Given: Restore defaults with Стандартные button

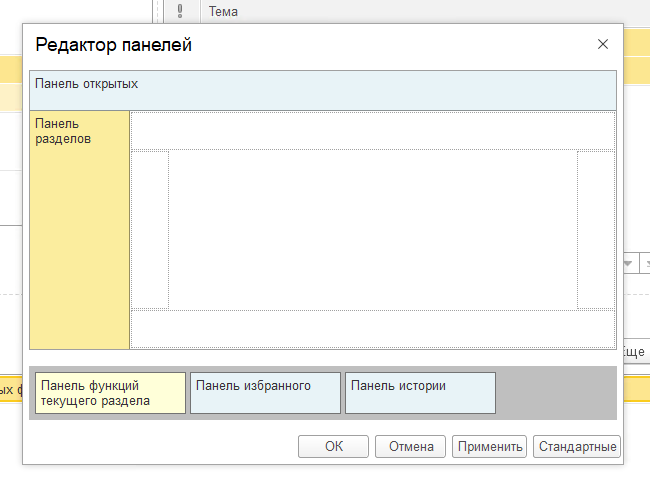Looking at the screenshot, I should pyautogui.click(x=577, y=447).
